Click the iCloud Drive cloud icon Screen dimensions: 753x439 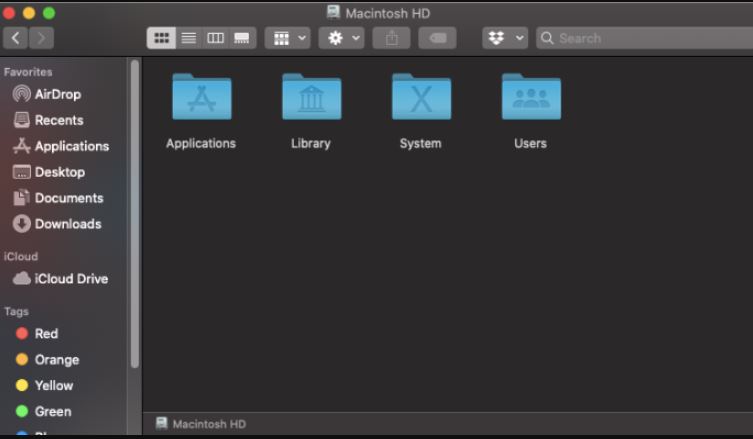tap(22, 278)
